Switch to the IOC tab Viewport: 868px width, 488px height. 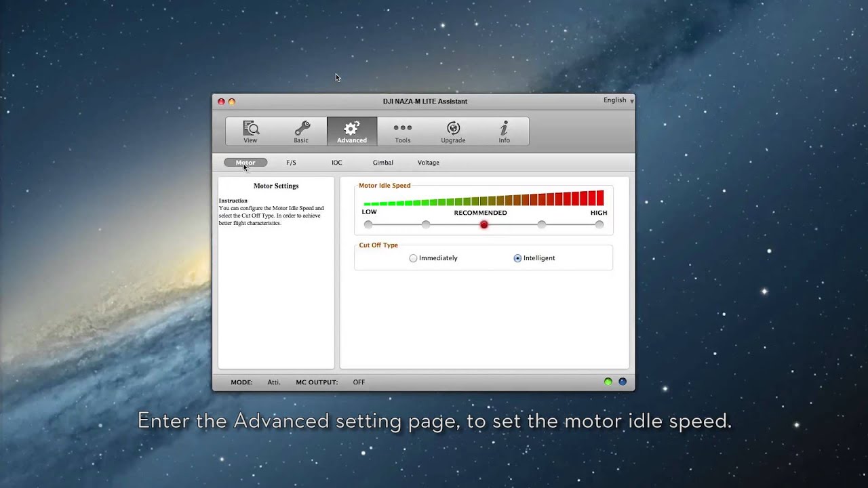(337, 163)
